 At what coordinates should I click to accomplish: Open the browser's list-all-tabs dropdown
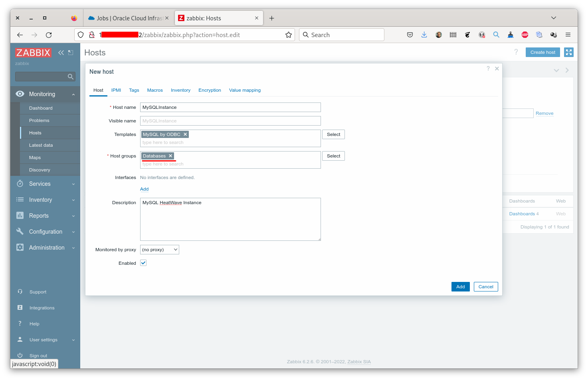pyautogui.click(x=553, y=18)
